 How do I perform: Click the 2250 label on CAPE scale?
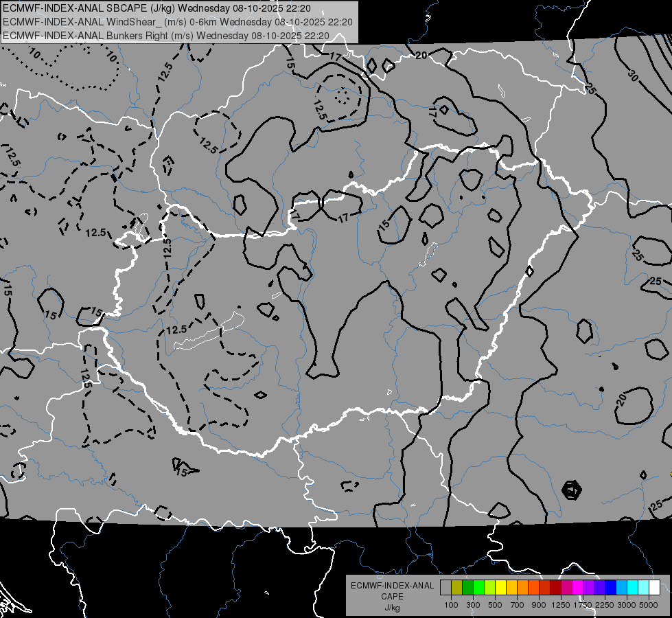point(605,605)
